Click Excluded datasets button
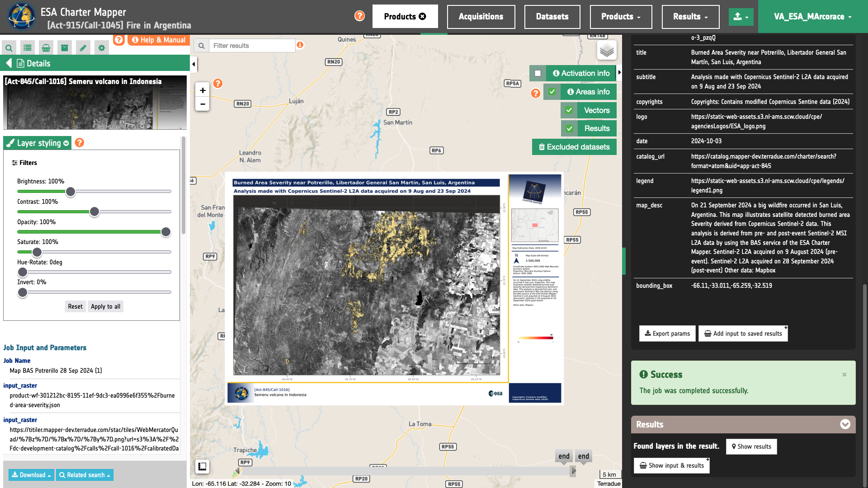Screen dimensions: 868x488 (x=574, y=147)
